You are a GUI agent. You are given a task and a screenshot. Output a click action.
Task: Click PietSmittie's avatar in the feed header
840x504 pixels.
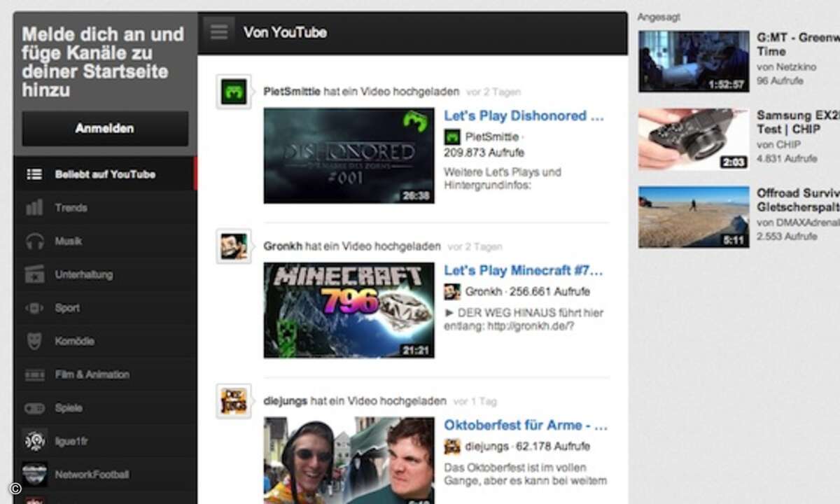[x=233, y=92]
